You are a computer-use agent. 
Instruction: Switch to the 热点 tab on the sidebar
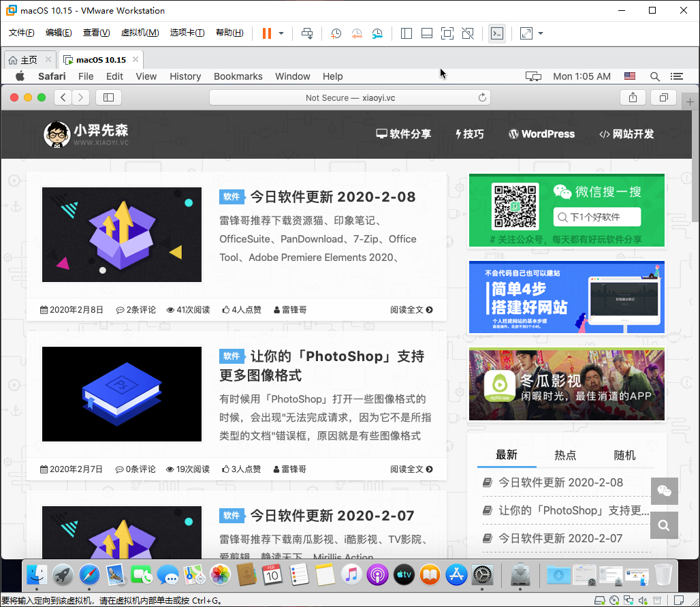[x=565, y=454]
